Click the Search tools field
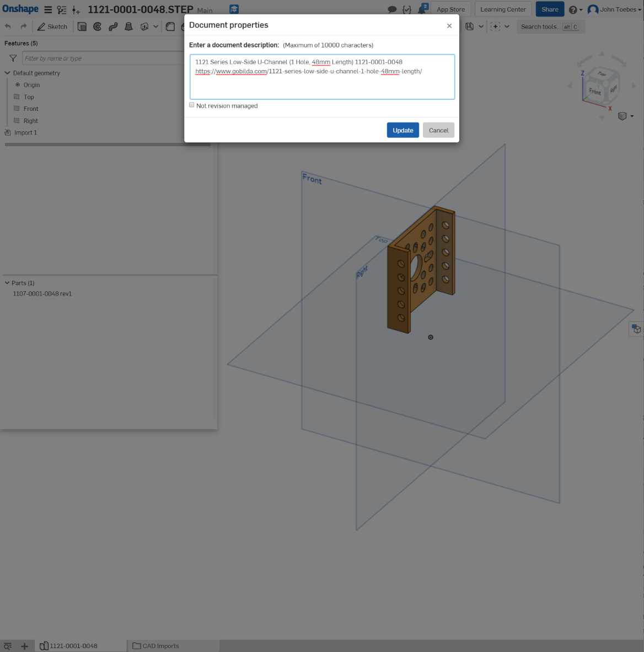The height and width of the screenshot is (652, 644). pyautogui.click(x=550, y=26)
